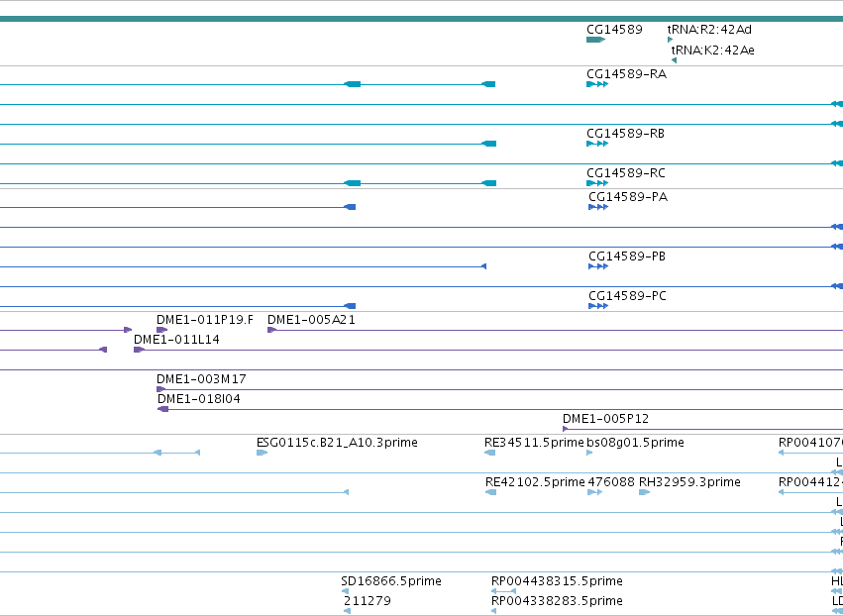Click the CG14589 gene arrow glyph
This screenshot has width=843, height=616.
[x=595, y=40]
